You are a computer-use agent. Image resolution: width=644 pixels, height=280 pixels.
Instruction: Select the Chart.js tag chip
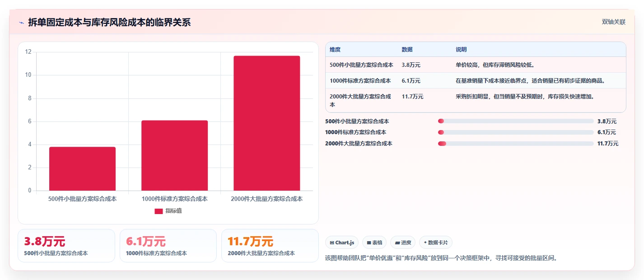[342, 243]
